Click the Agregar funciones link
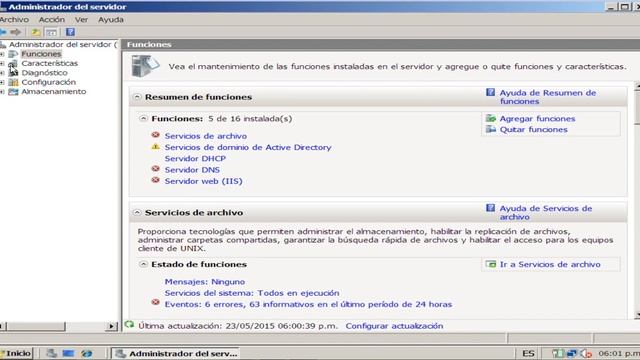This screenshot has width=640, height=360. coord(537,118)
